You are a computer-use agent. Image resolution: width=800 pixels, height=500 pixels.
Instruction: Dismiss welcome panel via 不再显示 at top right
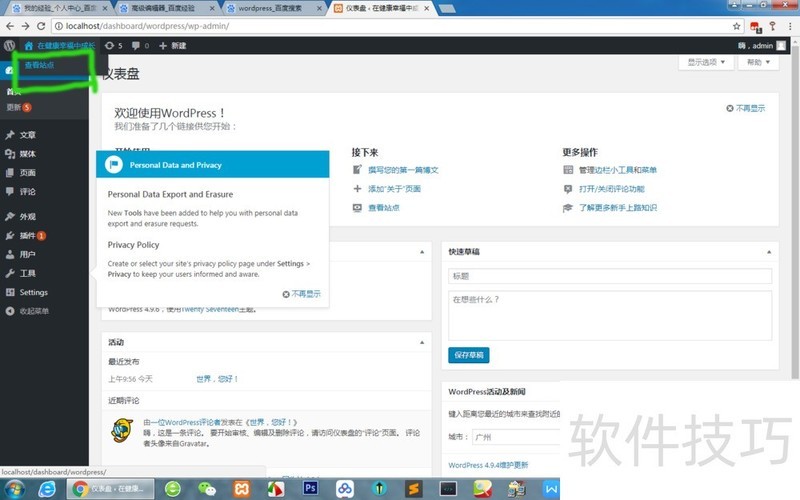tap(745, 108)
